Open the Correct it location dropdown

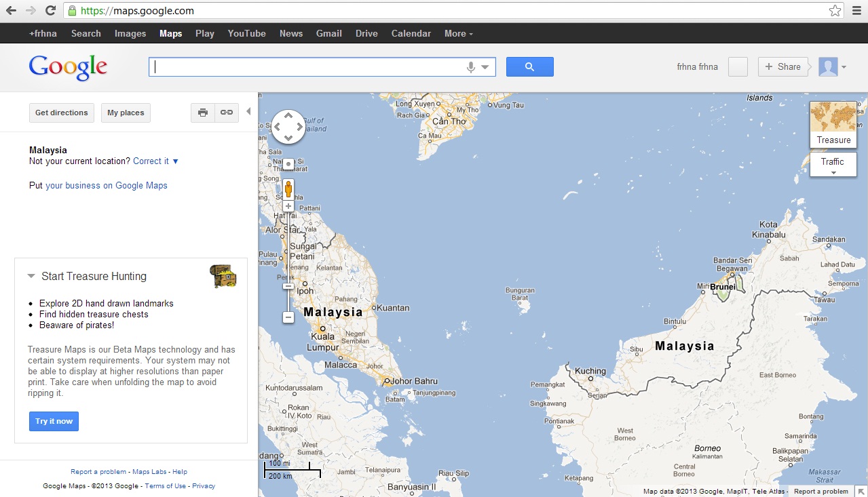point(155,161)
